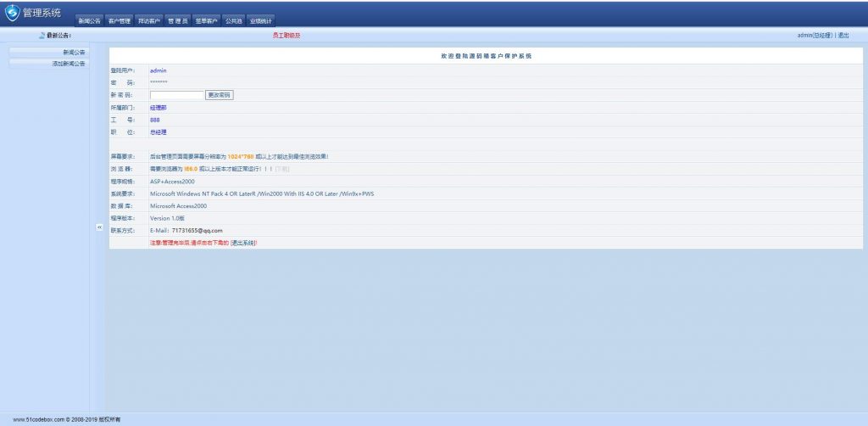Open the 新闻公告 tab
868x426 pixels.
pyautogui.click(x=90, y=20)
